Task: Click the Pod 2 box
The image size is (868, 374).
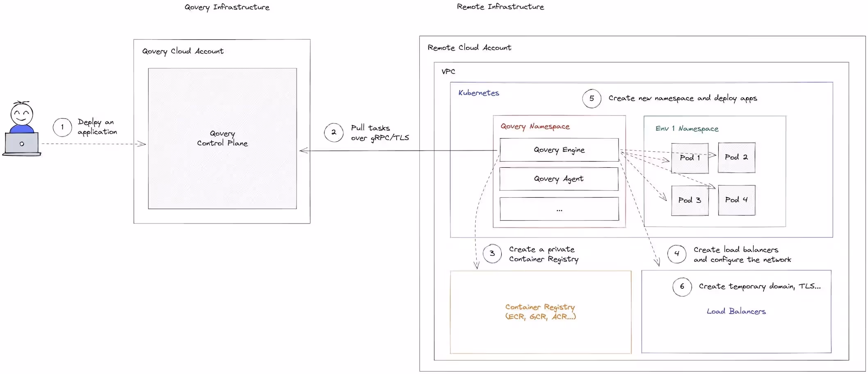Action: [736, 157]
